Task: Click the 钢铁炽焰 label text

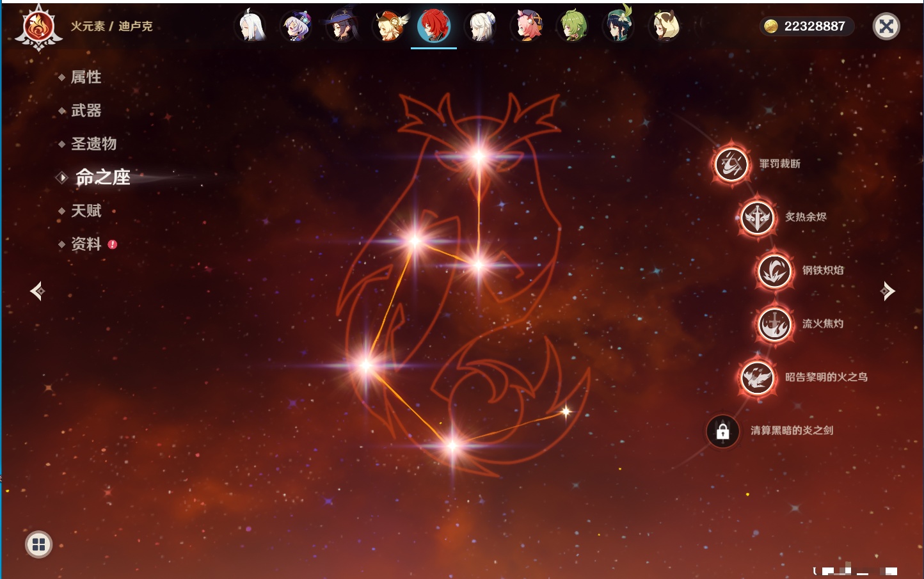Action: tap(824, 270)
